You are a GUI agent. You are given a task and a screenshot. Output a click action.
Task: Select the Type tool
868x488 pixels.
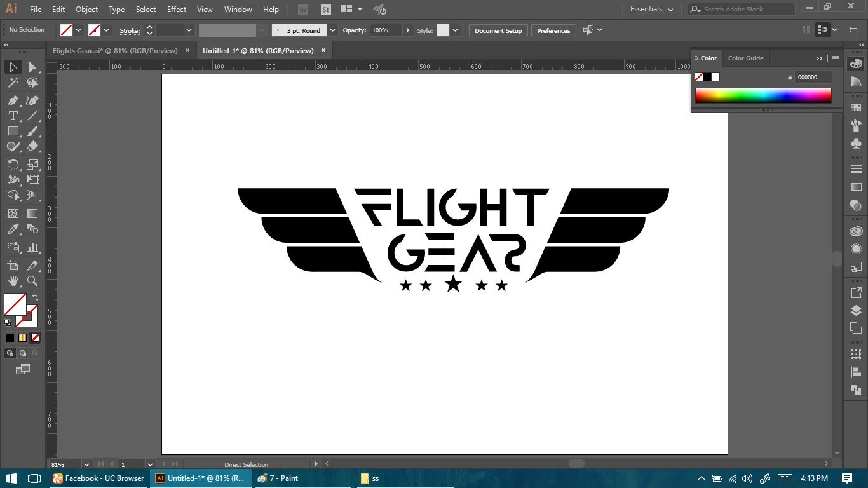(x=13, y=116)
